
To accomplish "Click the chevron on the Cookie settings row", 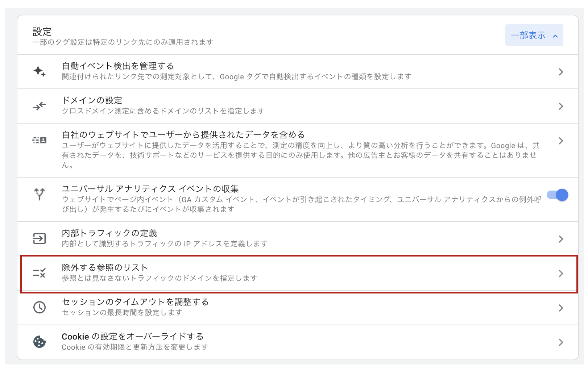I will 561,342.
